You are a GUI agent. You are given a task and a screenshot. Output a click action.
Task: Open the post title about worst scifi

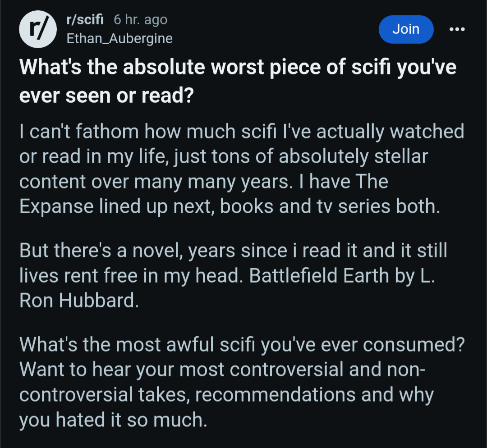(238, 82)
